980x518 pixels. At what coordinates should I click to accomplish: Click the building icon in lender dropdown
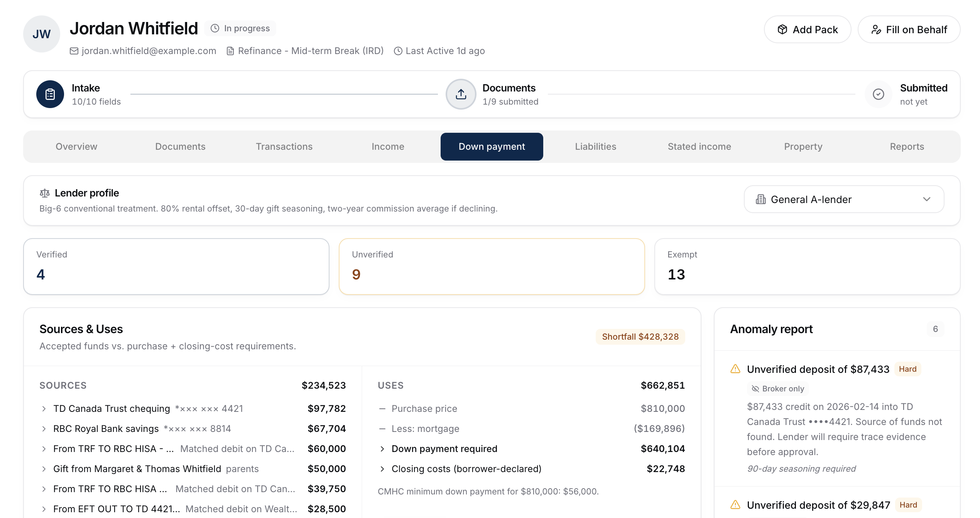tap(761, 199)
